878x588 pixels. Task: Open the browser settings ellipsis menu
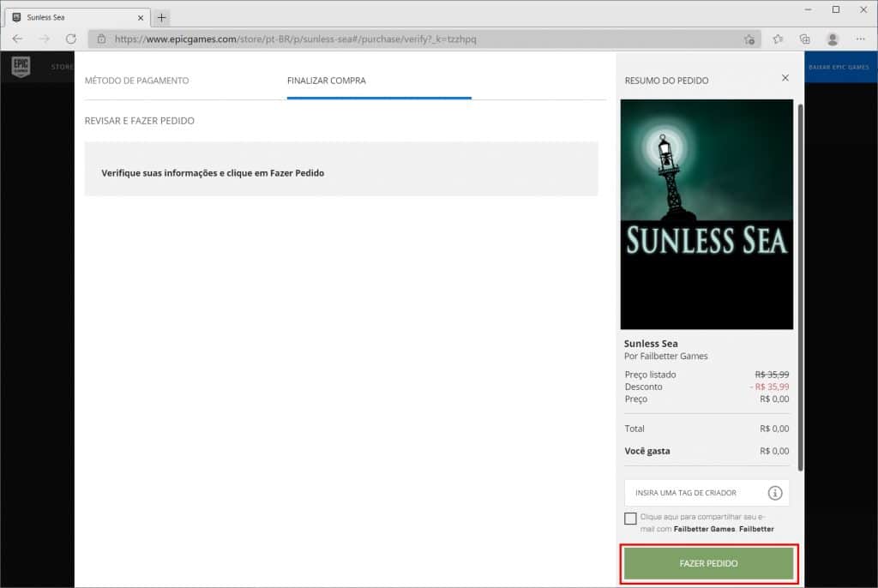(x=860, y=39)
